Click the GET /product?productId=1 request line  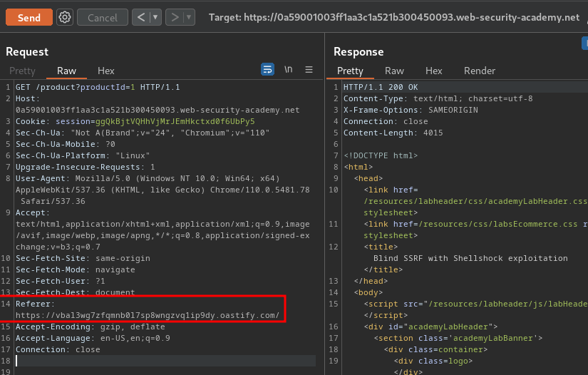[98, 88]
